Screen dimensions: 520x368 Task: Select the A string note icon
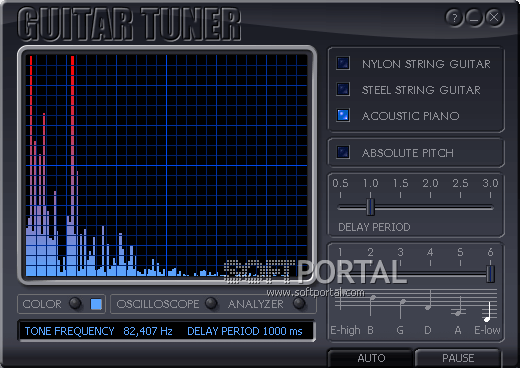[x=459, y=306]
